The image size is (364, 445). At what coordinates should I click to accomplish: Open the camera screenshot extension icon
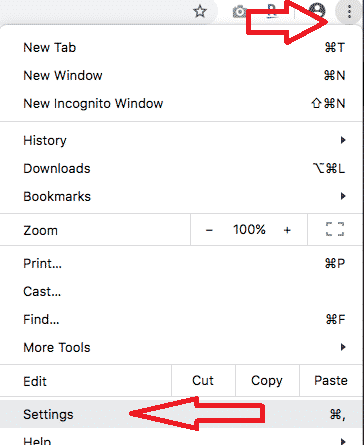tap(239, 12)
